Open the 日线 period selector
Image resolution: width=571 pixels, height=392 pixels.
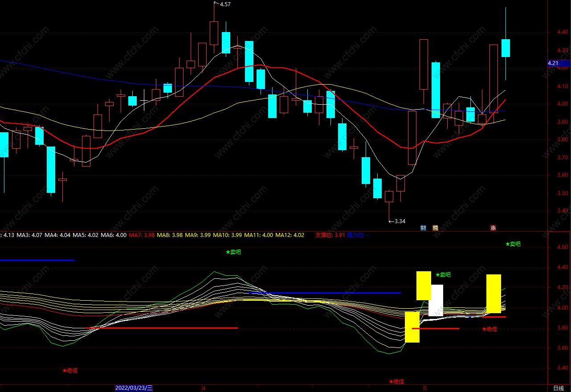(x=559, y=388)
